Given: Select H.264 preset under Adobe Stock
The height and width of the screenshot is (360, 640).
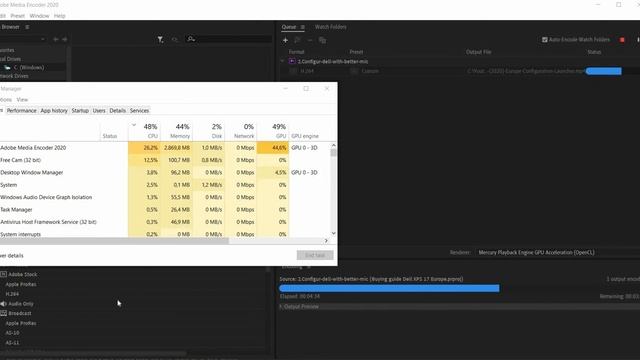Looking at the screenshot, I should pyautogui.click(x=12, y=294).
